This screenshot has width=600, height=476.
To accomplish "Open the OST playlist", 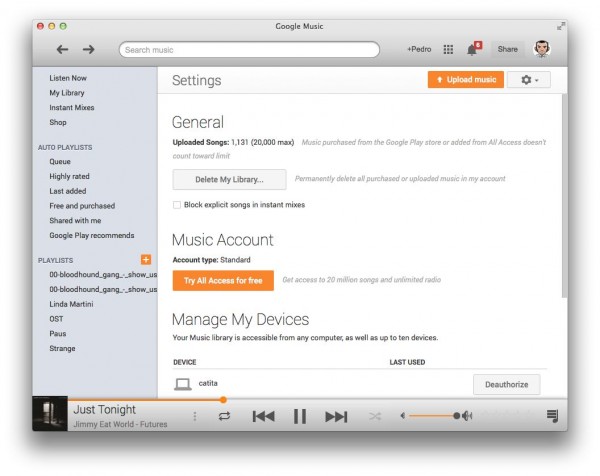I will click(x=56, y=319).
